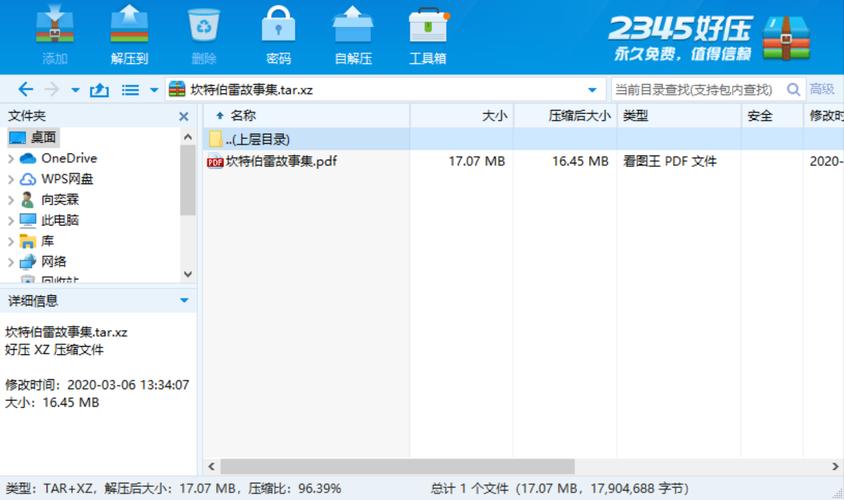Click 好压 XZ 压缩文件 in details

[x=54, y=350]
